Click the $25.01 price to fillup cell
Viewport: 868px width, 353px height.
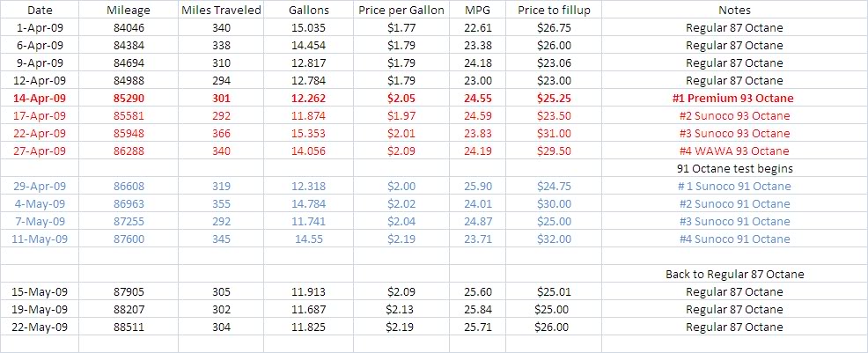[554, 291]
